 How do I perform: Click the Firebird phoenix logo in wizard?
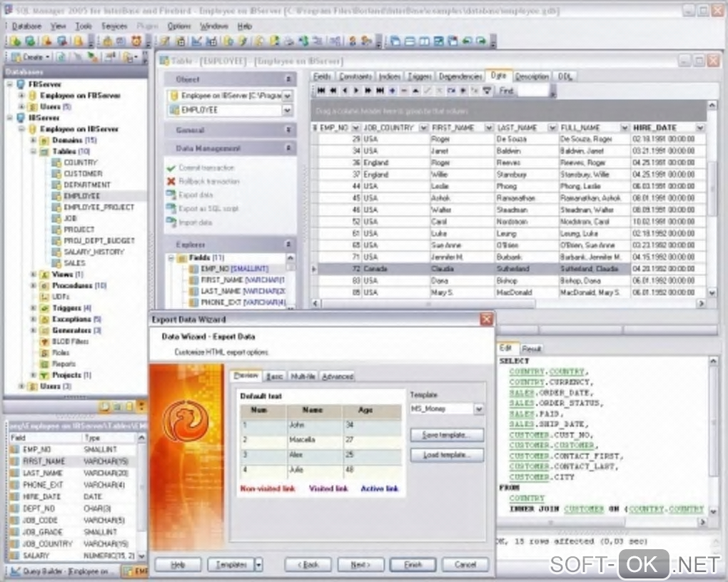click(185, 421)
